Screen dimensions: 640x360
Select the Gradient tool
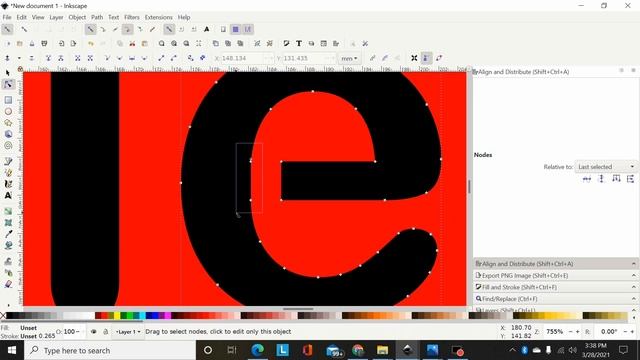coord(8,211)
